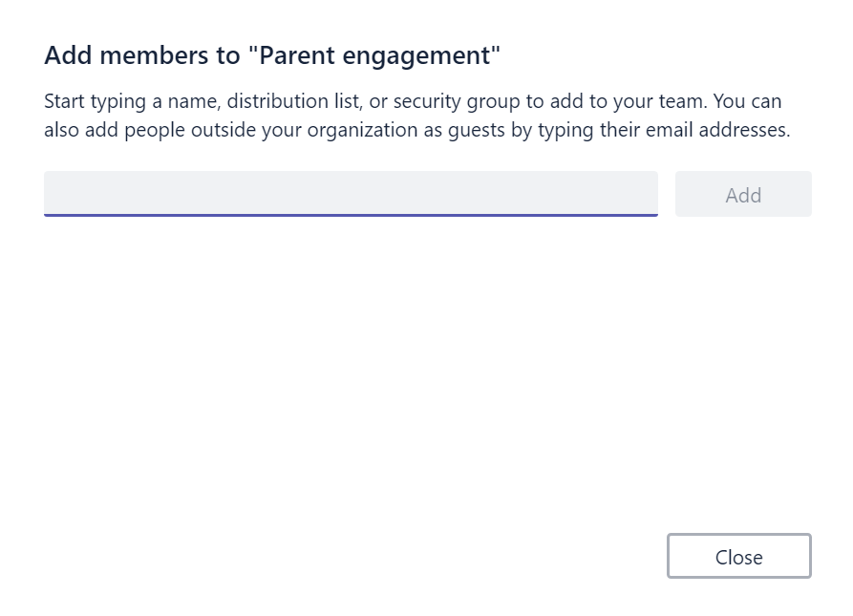Focus the search box to add members
The image size is (853, 616).
(351, 194)
